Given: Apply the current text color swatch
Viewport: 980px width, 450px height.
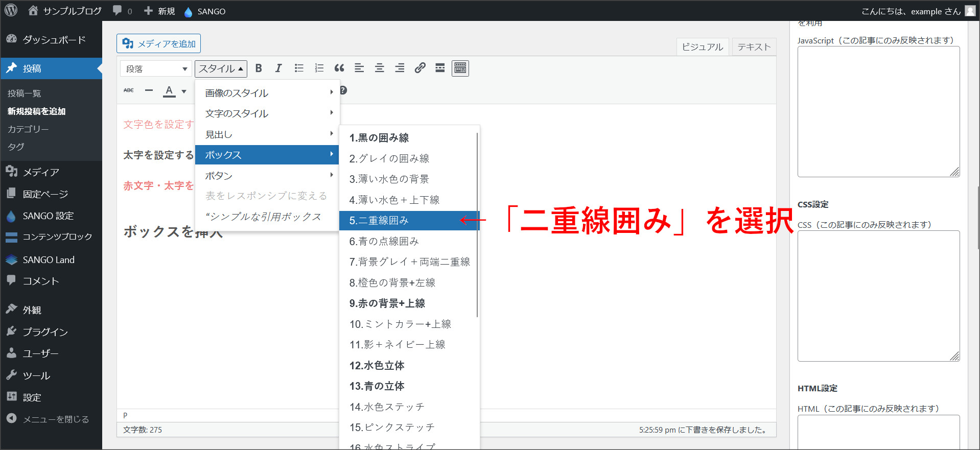Looking at the screenshot, I should pyautogui.click(x=169, y=91).
